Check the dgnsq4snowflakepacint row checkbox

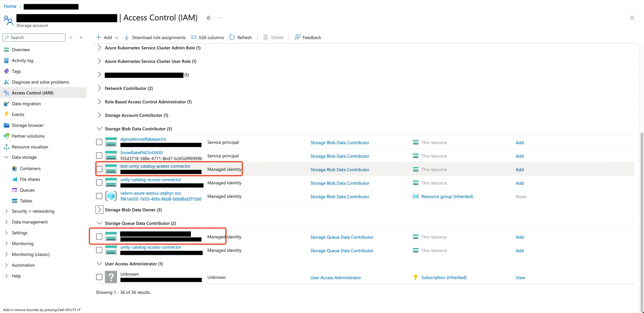(99, 142)
